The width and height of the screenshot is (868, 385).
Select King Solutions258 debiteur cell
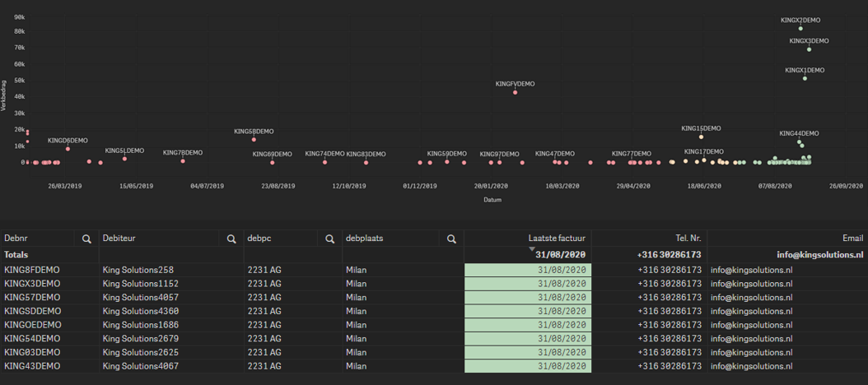point(171,270)
